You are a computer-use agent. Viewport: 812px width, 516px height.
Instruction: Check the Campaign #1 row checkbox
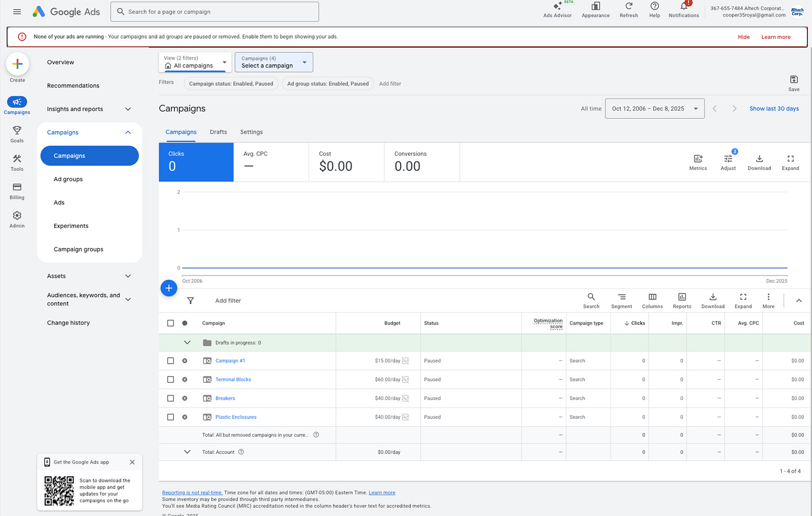coord(171,361)
